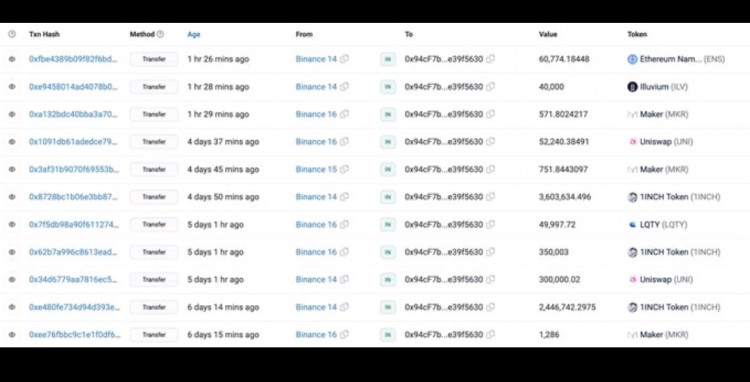Open transaction hash 0xee76fbbc9c1e1f0df6
Viewport: 750px width, 382px height.
click(x=75, y=335)
